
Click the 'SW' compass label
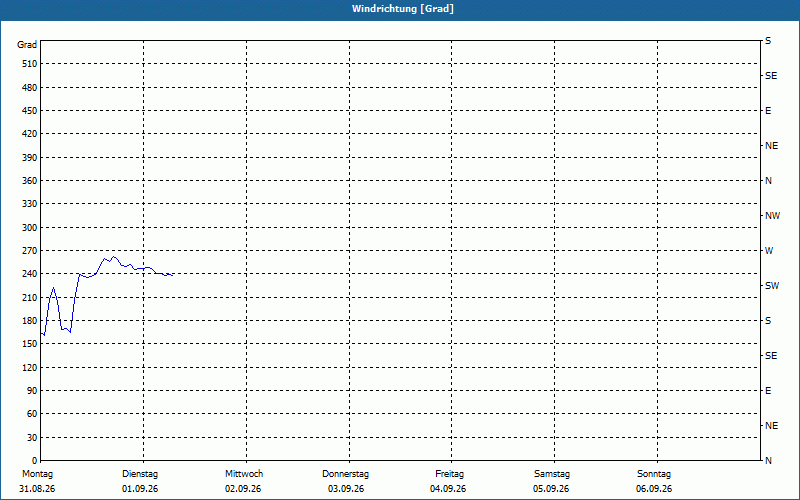[x=772, y=286]
